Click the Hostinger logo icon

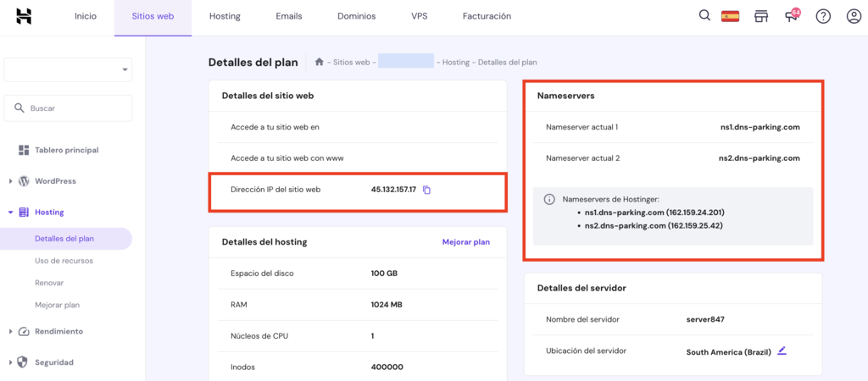[24, 16]
